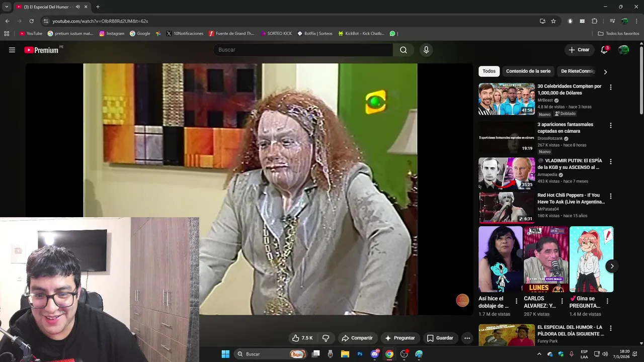Open MrBeast 30 Celebridades thumbnail
Image resolution: width=644 pixels, height=362 pixels.
click(507, 99)
